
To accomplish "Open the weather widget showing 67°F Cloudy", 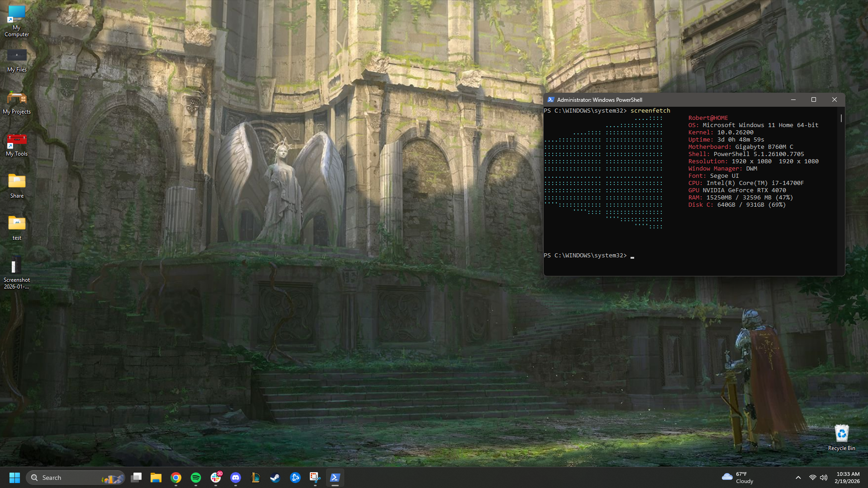I will [737, 478].
